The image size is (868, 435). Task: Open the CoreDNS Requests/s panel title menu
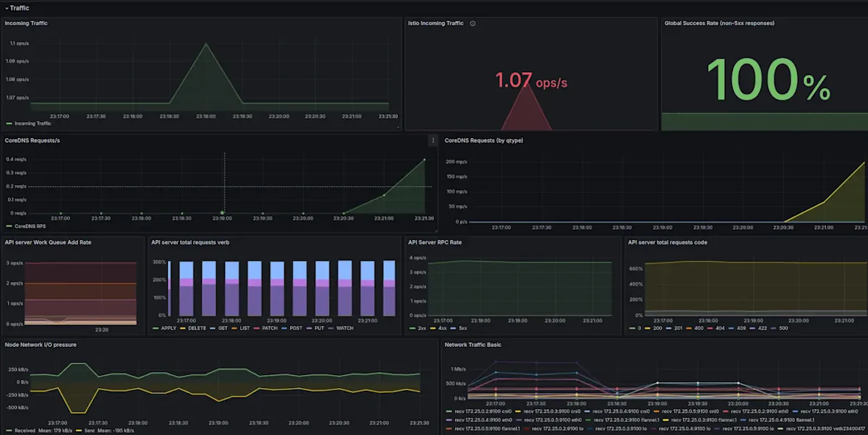32,140
